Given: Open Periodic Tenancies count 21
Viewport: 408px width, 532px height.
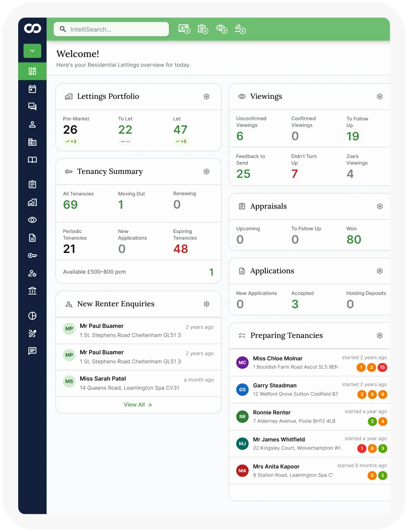Looking at the screenshot, I should [x=69, y=249].
